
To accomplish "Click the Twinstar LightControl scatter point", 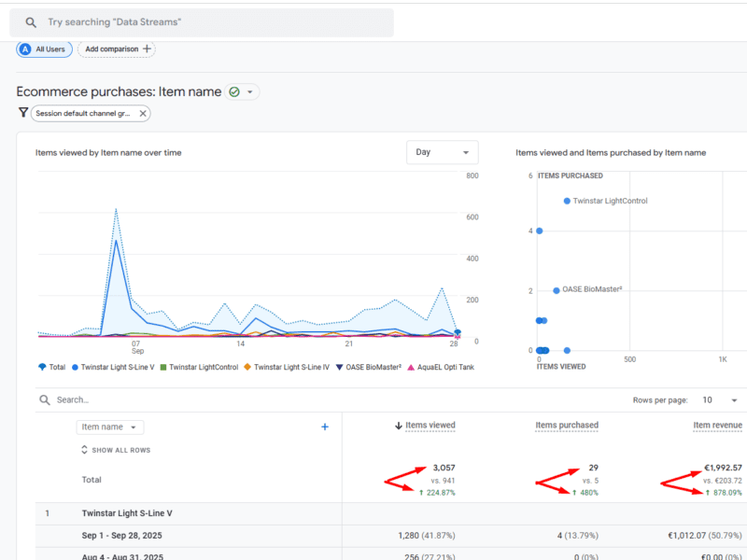I will coord(567,201).
